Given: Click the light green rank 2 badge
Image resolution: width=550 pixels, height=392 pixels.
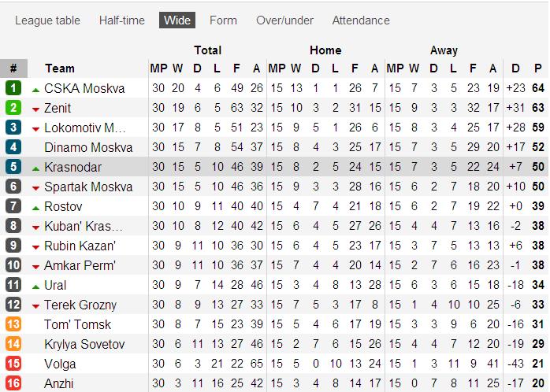Looking at the screenshot, I should [13, 108].
